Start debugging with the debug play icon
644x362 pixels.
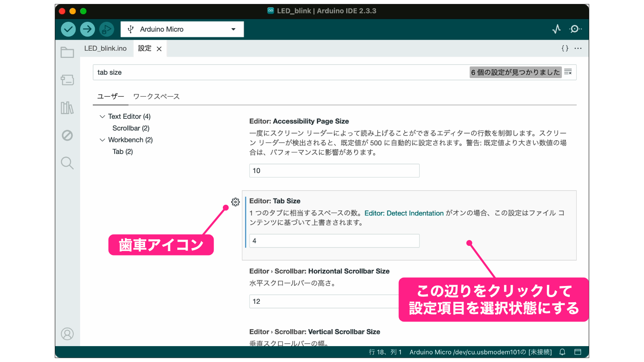click(x=107, y=29)
